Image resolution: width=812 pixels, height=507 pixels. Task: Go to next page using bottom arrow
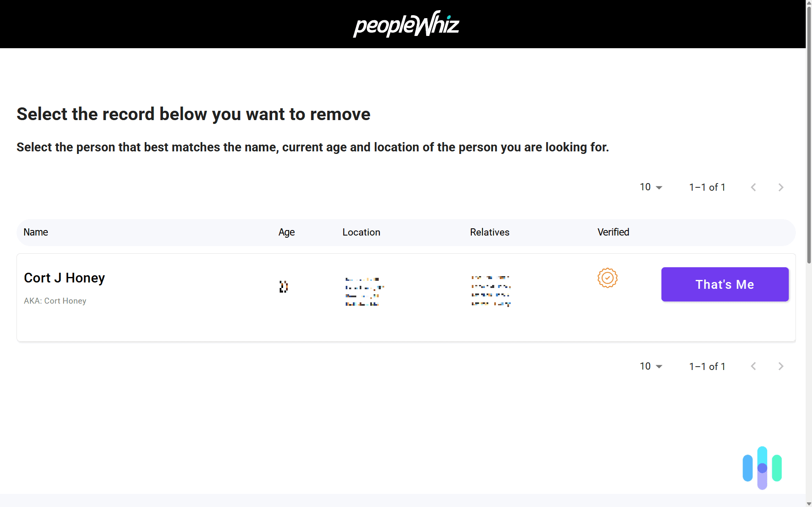pyautogui.click(x=781, y=366)
